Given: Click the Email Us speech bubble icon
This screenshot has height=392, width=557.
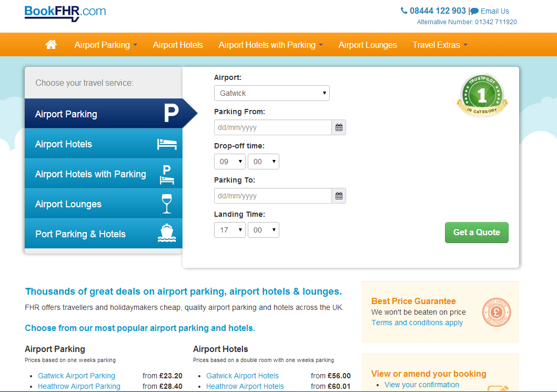Looking at the screenshot, I should (x=474, y=12).
